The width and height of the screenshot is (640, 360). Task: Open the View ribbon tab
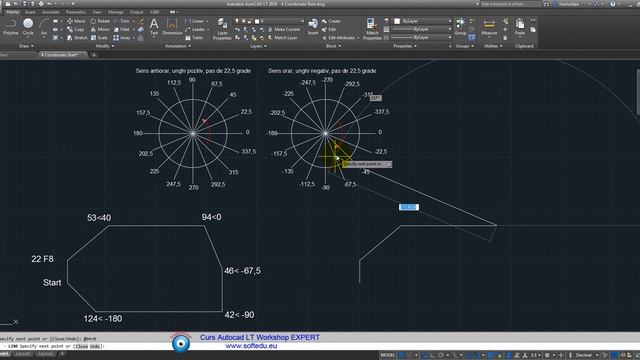[97, 12]
